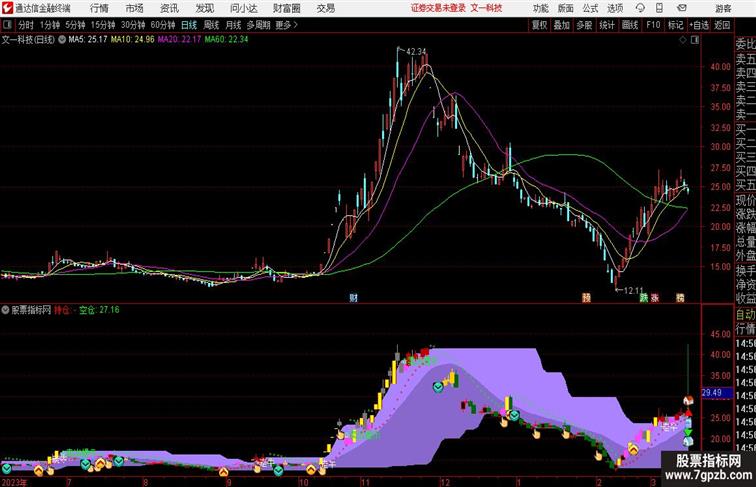The width and height of the screenshot is (756, 487).
Task: Click the round indicator icon beside 文一科技(日线)
Action: pos(62,40)
